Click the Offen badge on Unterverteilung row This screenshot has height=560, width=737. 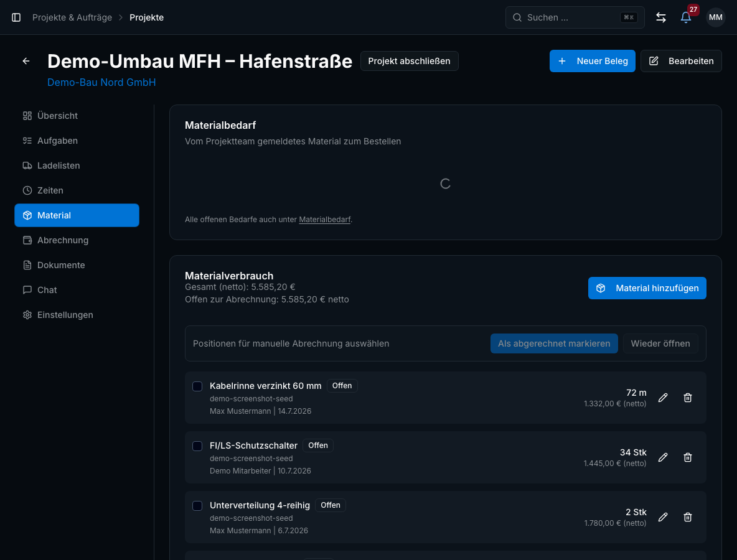tap(330, 505)
